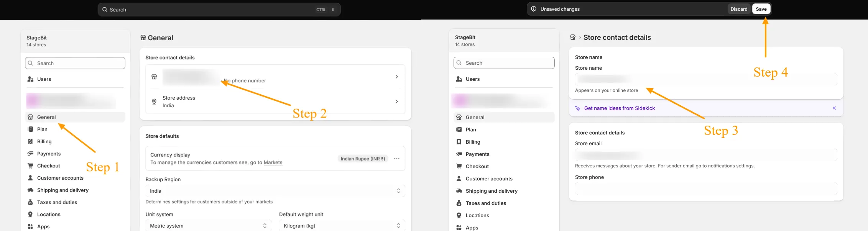This screenshot has width=868, height=231.
Task: Click sidebar Search field on Store contact details page
Action: pyautogui.click(x=504, y=63)
